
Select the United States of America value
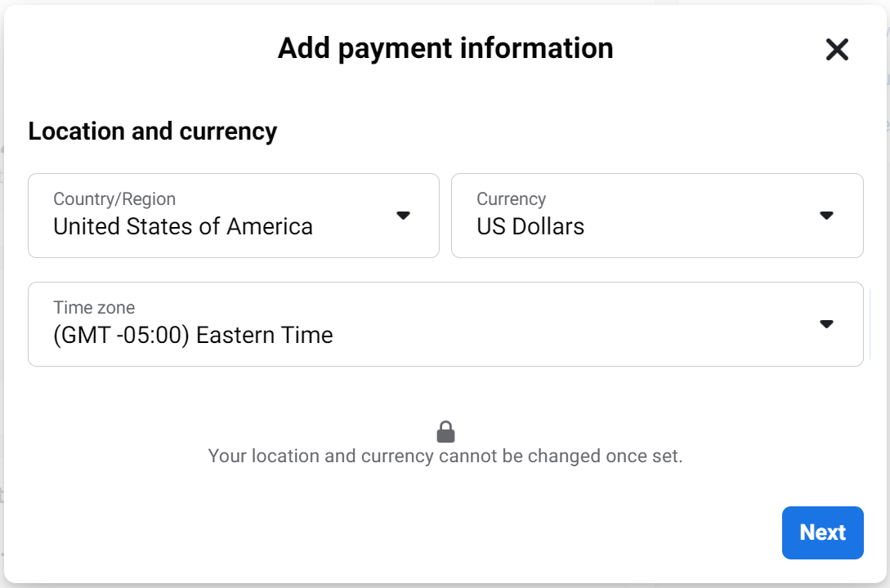(183, 227)
